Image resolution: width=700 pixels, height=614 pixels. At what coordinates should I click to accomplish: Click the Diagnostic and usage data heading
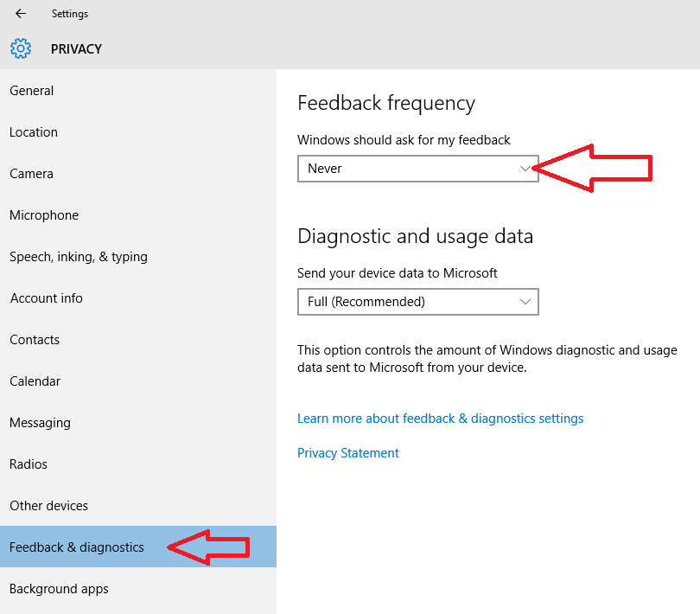[x=415, y=236]
